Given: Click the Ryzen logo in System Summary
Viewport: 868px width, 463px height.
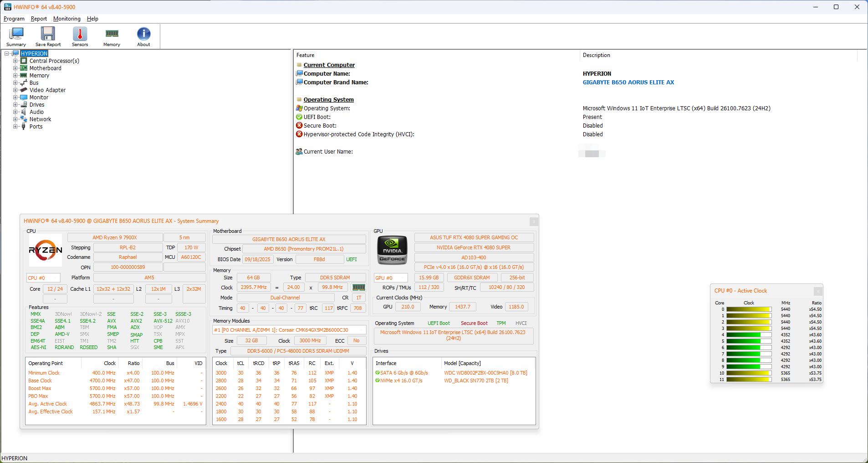Looking at the screenshot, I should pos(46,250).
